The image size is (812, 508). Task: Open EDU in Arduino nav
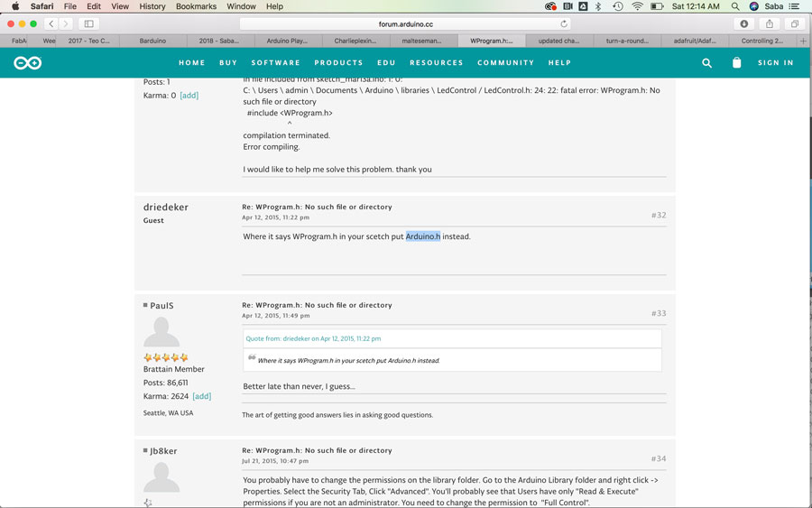(x=386, y=62)
